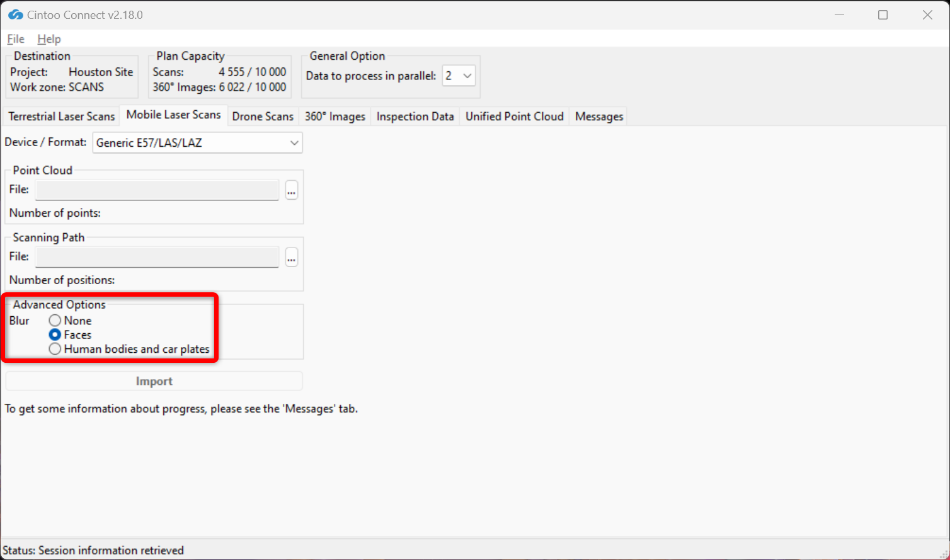The height and width of the screenshot is (560, 950).
Task: Click the 'Data to process in parallel:' label
Action: pyautogui.click(x=371, y=76)
